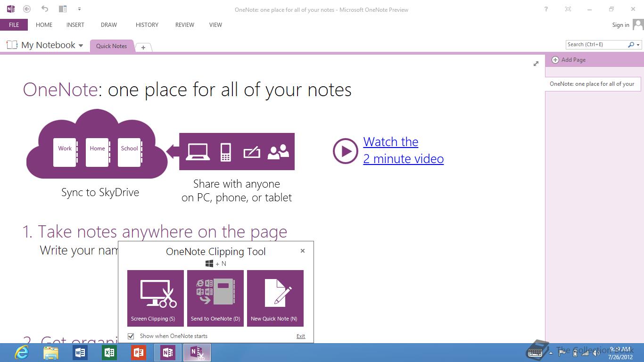This screenshot has width=644, height=362.
Task: Click heading '1. Take notes anywhere on the page'
Action: 155,231
